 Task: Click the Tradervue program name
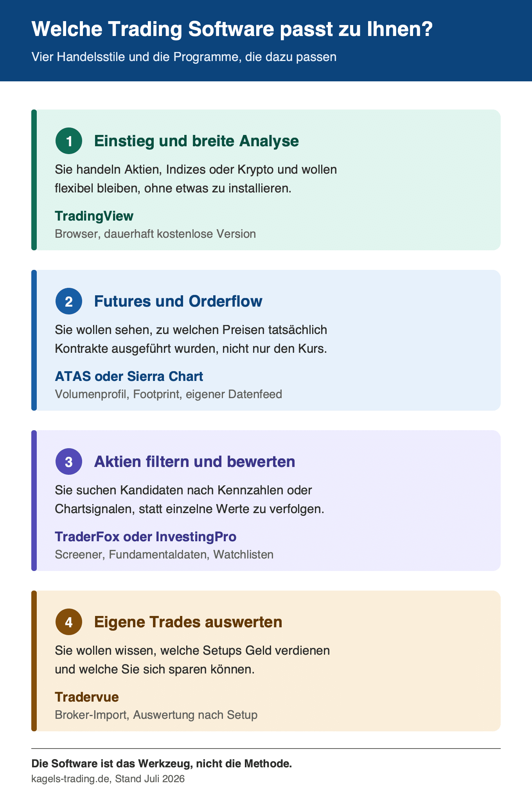coord(87,697)
